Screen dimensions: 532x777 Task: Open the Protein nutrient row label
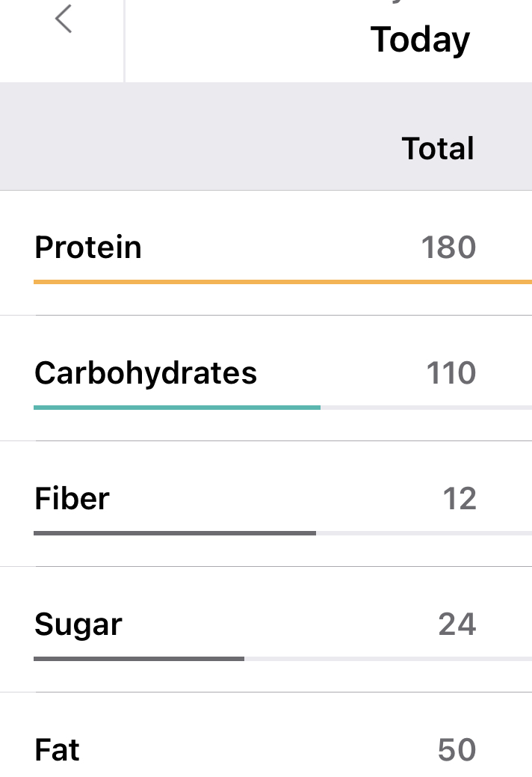88,248
